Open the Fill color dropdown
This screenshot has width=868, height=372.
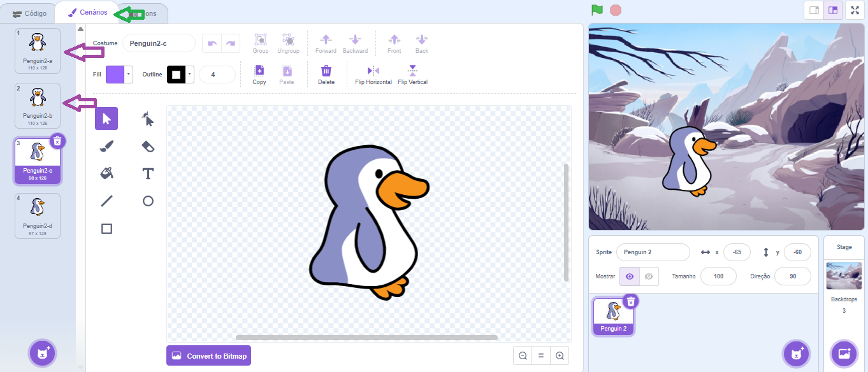[x=129, y=75]
